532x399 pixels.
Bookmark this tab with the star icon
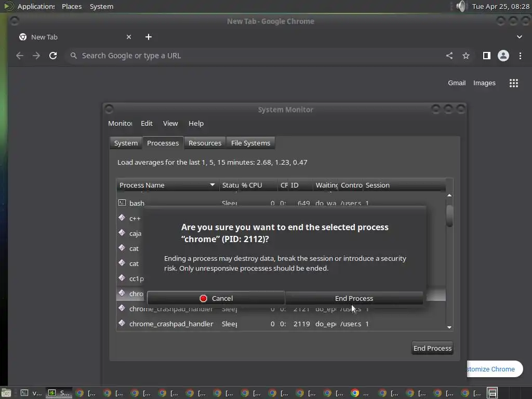click(x=466, y=56)
